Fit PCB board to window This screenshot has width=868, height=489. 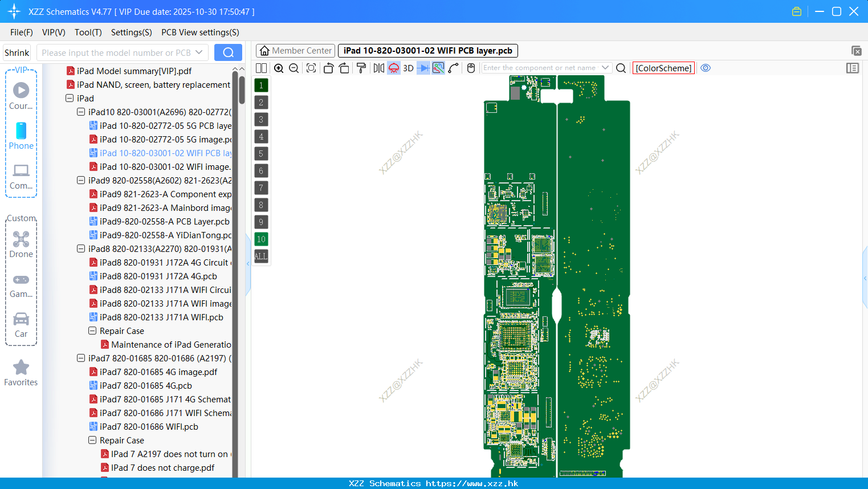[311, 68]
